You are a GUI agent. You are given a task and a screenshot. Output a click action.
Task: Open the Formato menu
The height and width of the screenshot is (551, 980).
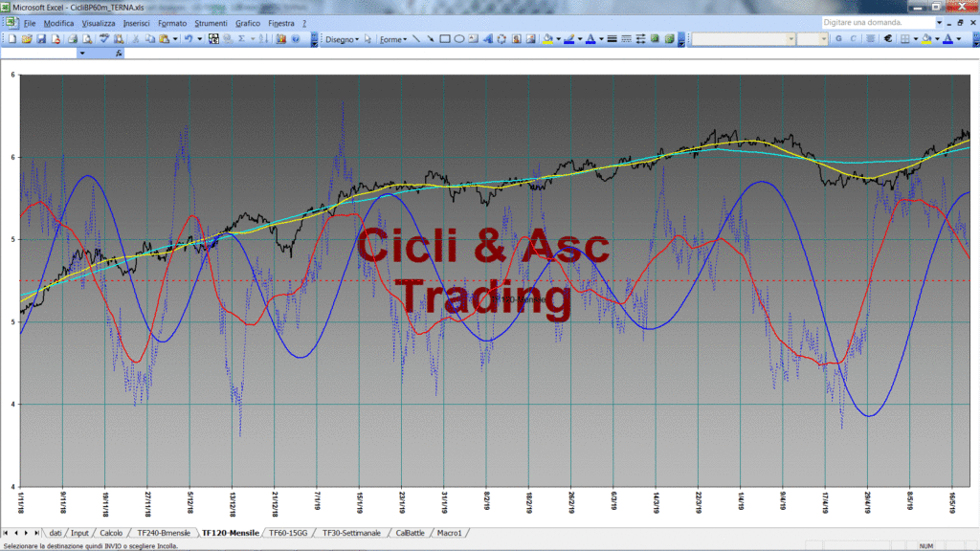pyautogui.click(x=172, y=23)
